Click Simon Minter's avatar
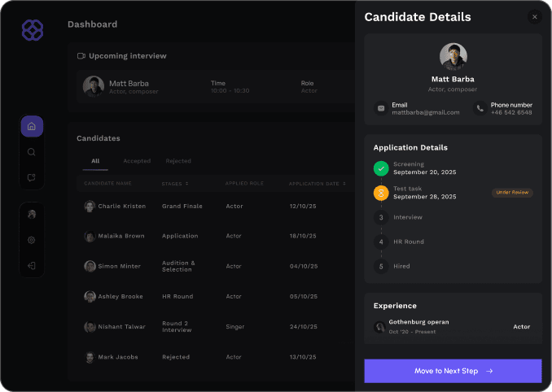The image size is (552, 392). (90, 266)
